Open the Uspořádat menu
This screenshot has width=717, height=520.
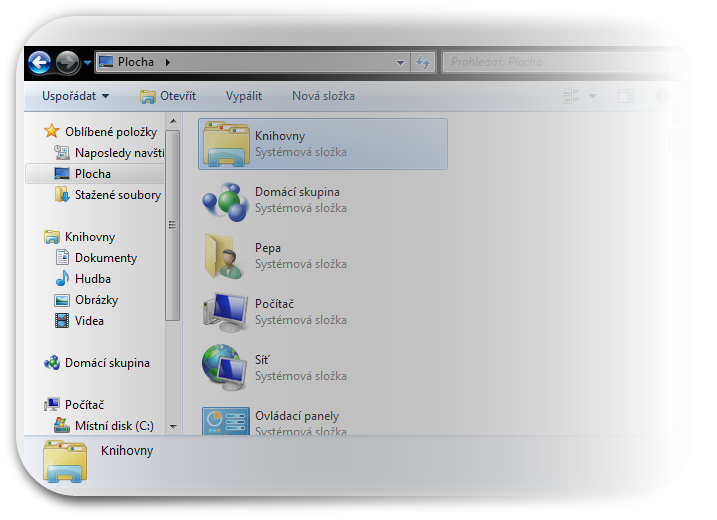coord(75,96)
